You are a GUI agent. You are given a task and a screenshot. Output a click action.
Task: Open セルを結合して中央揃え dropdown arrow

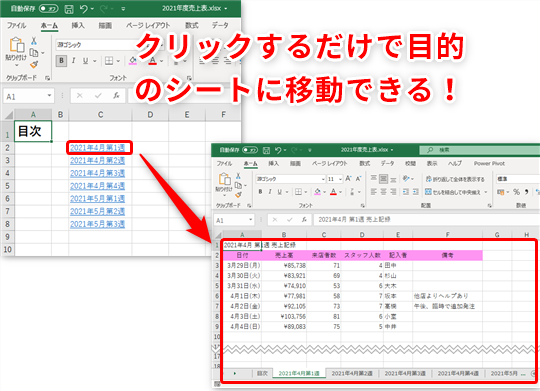coord(486,192)
